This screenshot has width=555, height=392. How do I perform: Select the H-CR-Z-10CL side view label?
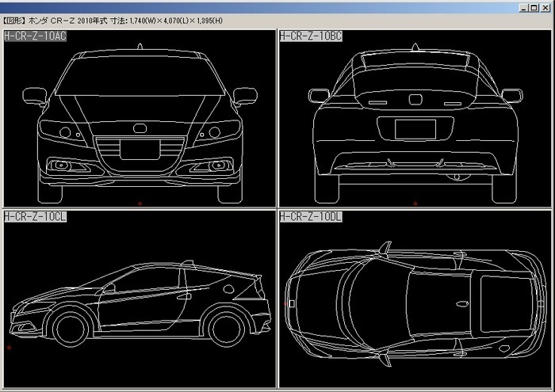pos(35,217)
